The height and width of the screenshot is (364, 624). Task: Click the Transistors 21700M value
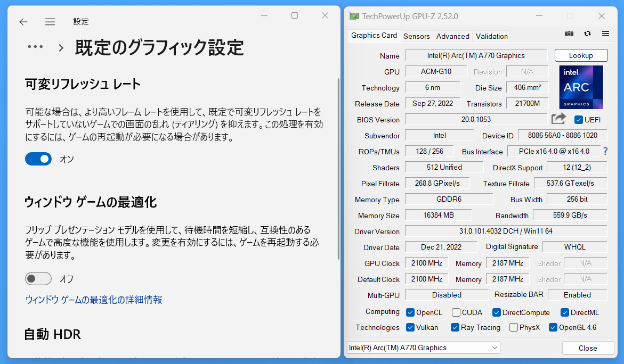point(528,103)
